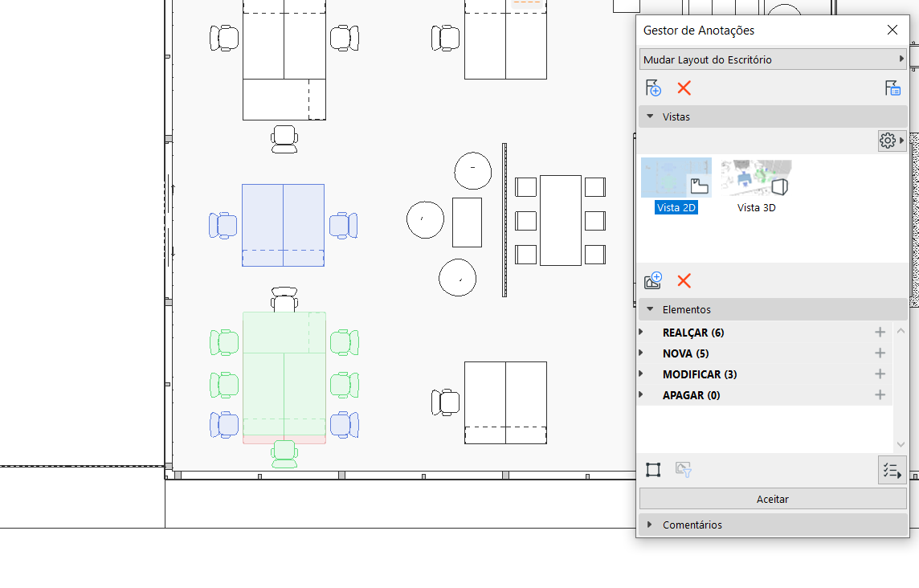Collapse the Vistas section
This screenshot has width=919, height=588.
pyautogui.click(x=650, y=117)
